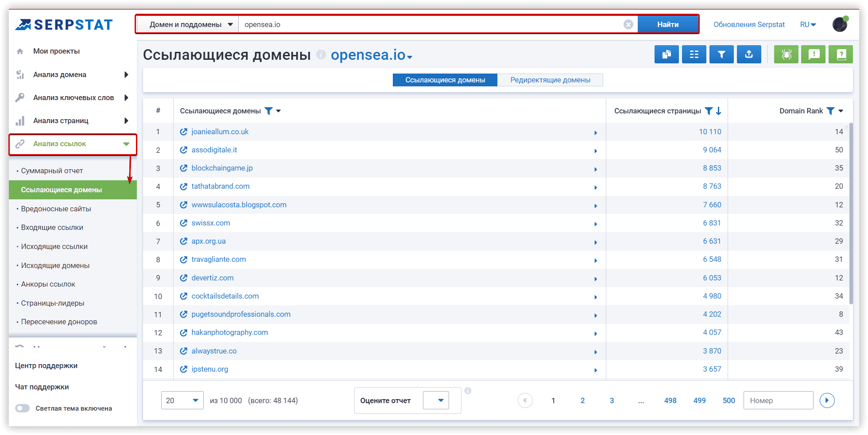Open Центр поддержки link

click(46, 365)
